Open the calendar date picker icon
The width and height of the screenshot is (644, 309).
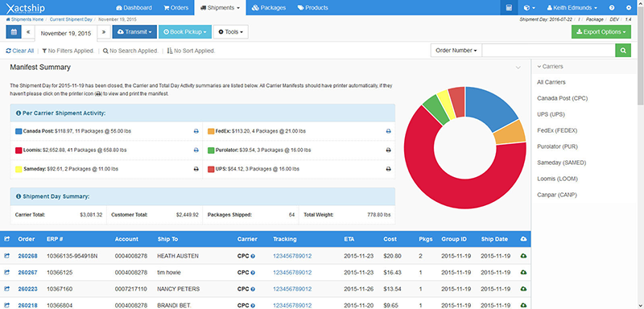[14, 31]
